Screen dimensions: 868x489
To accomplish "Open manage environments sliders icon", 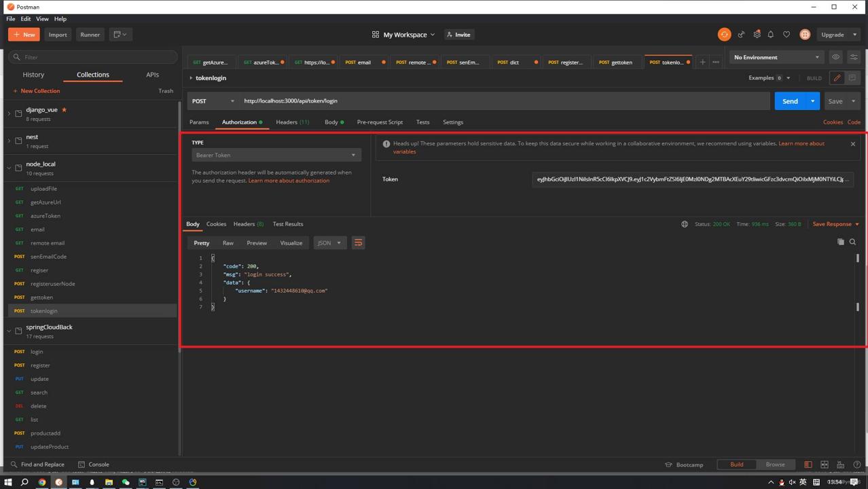I will [854, 57].
